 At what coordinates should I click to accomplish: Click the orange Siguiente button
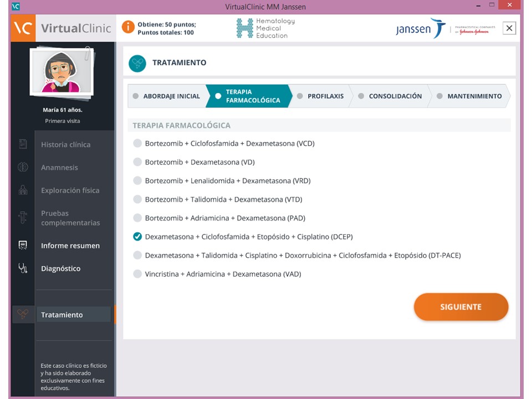(x=461, y=306)
